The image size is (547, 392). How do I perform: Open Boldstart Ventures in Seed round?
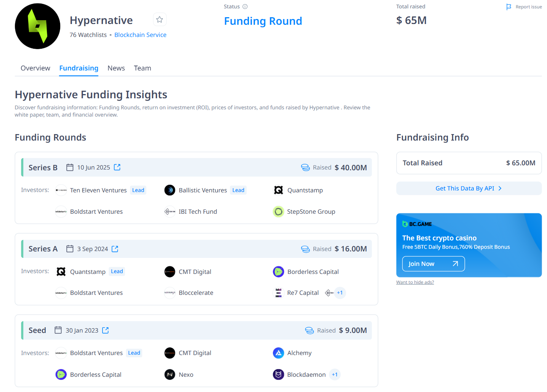tap(96, 353)
